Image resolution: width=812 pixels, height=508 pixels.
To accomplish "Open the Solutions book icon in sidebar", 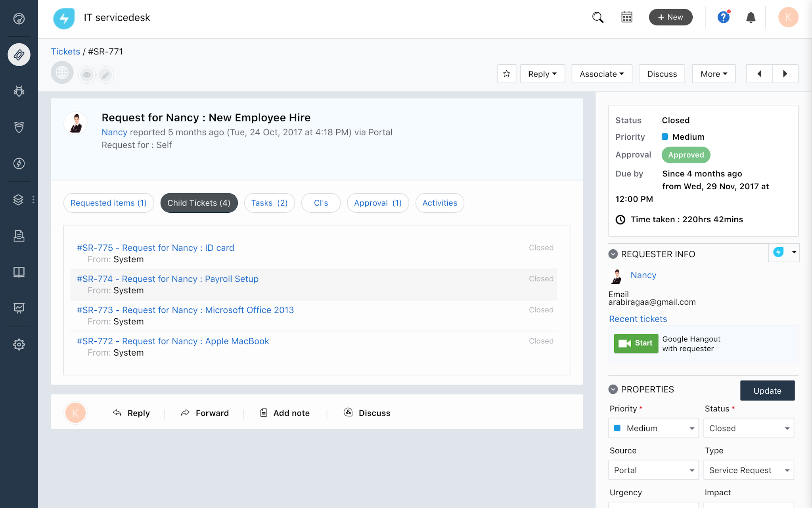I will 19,272.
